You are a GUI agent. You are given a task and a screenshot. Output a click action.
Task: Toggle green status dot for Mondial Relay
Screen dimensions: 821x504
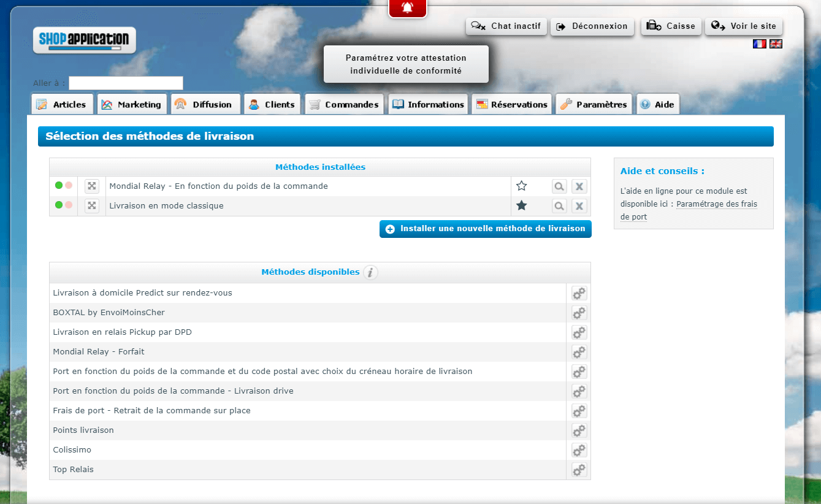pyautogui.click(x=59, y=185)
